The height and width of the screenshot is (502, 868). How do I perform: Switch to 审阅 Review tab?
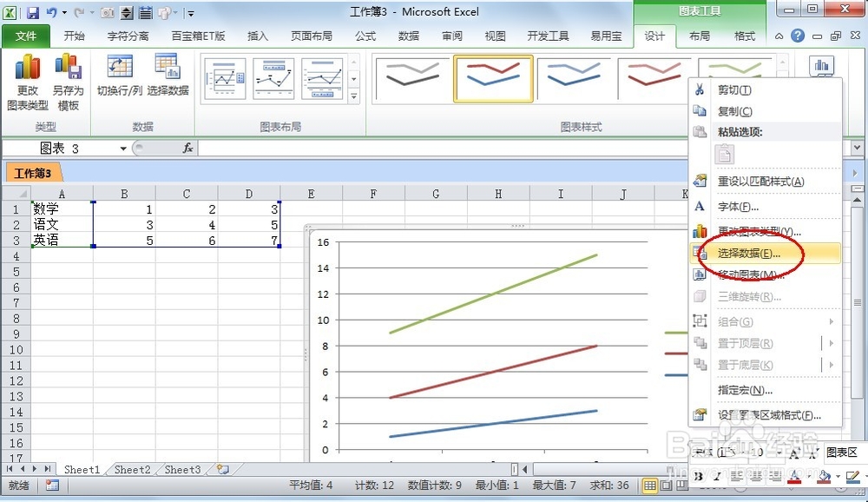[x=451, y=36]
